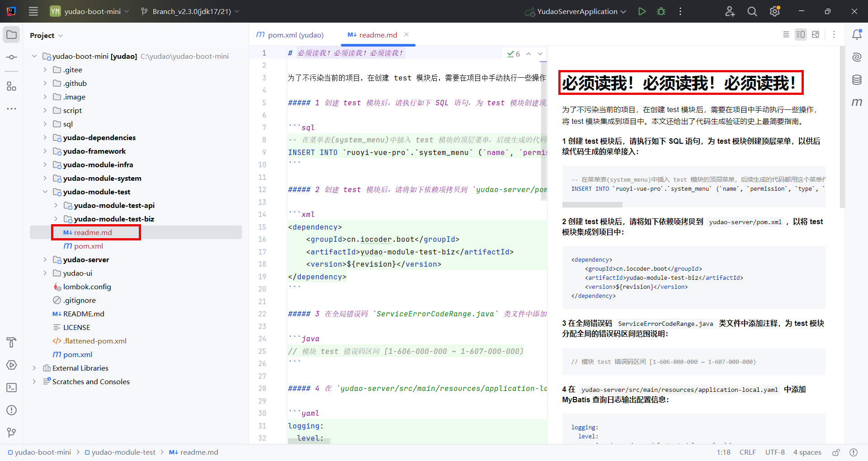Open IDE settings gear

click(x=774, y=11)
